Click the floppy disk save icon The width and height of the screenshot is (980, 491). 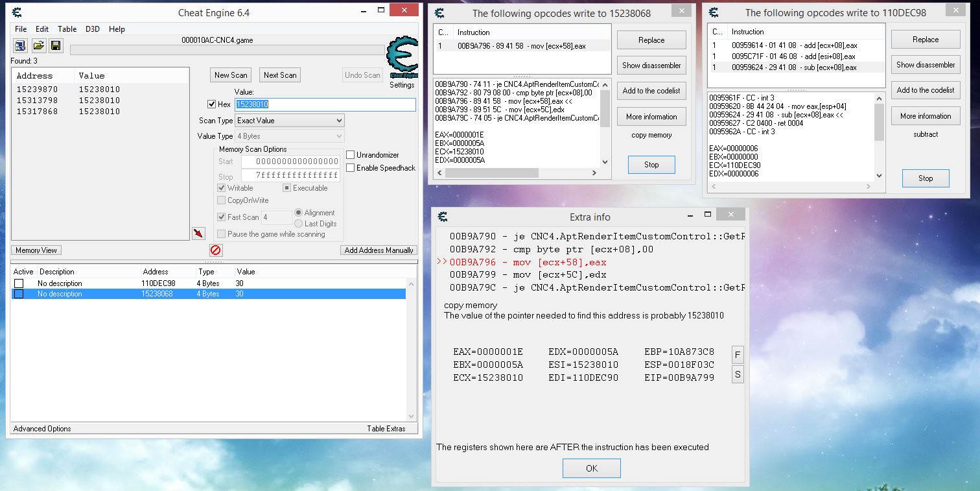(56, 45)
